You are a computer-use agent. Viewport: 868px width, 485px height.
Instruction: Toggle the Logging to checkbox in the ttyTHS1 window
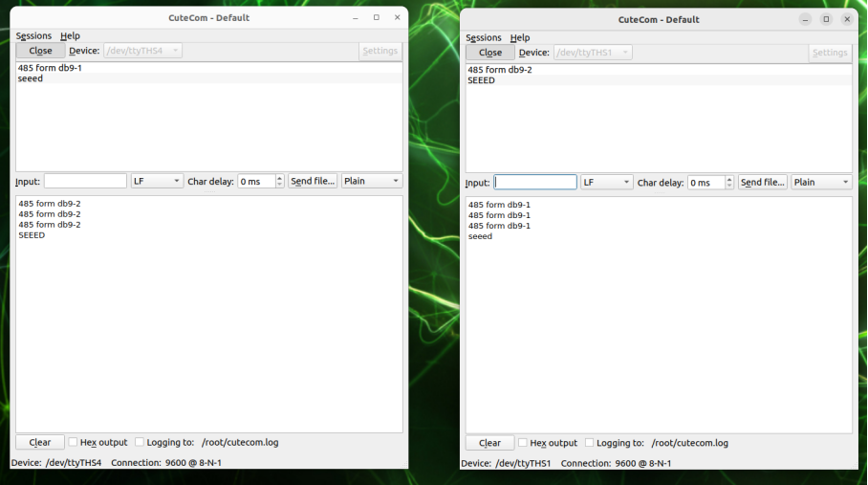[590, 443]
